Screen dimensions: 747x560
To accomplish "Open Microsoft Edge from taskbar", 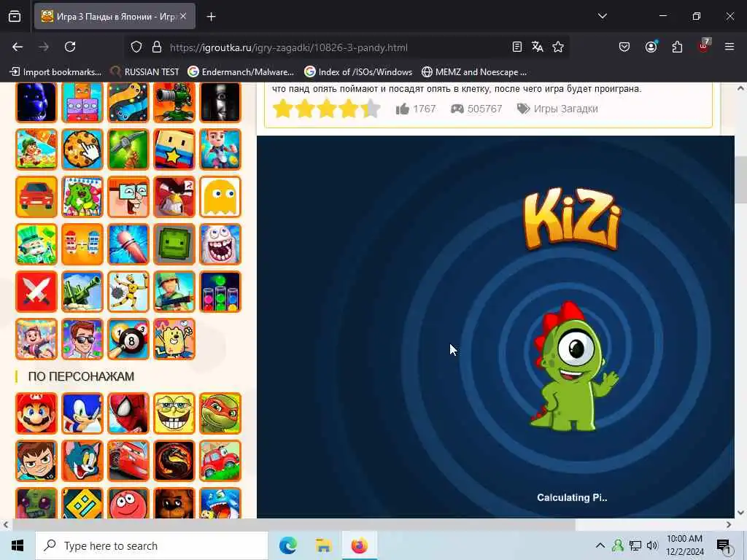I will 287,545.
